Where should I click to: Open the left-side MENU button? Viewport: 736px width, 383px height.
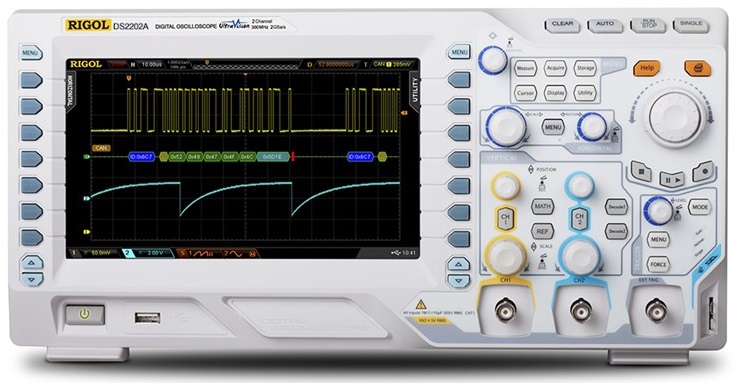click(x=31, y=53)
